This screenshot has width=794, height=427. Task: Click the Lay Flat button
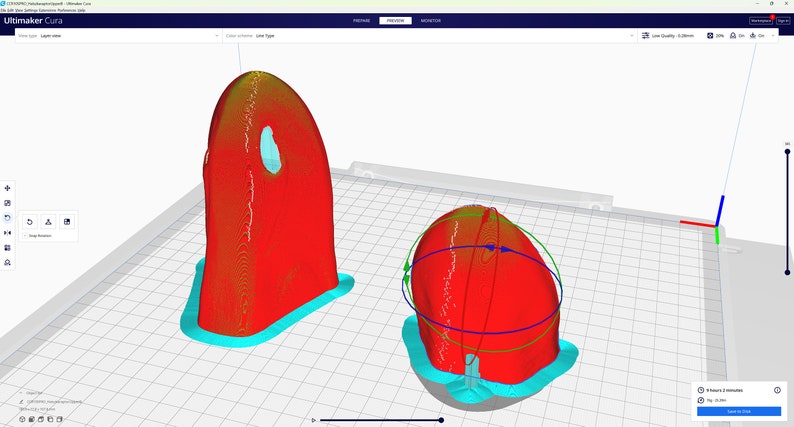point(48,222)
